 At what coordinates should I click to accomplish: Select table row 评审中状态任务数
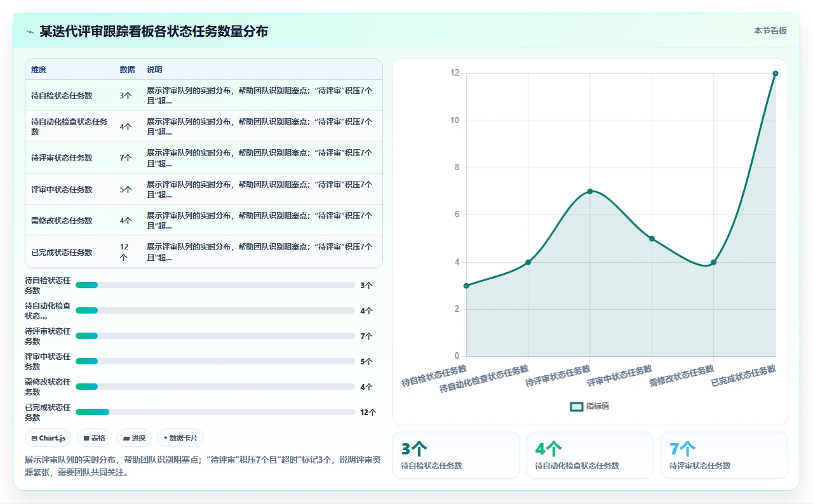pos(204,189)
